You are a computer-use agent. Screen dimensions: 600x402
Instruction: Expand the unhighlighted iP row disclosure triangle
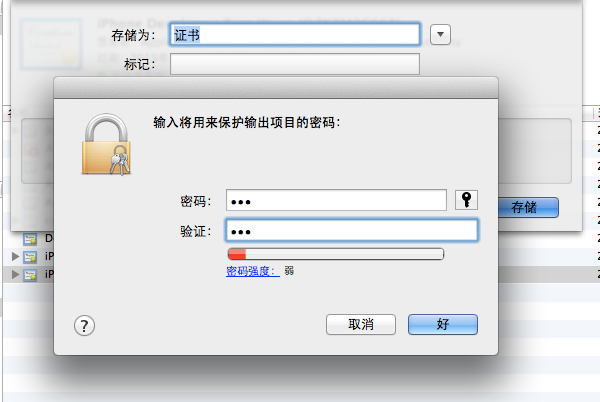click(x=15, y=256)
